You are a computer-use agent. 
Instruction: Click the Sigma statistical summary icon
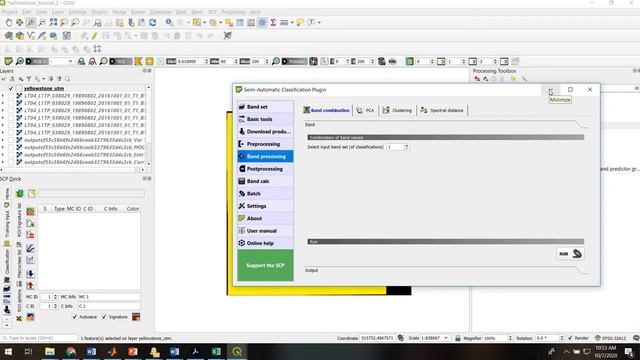pyautogui.click(x=273, y=22)
